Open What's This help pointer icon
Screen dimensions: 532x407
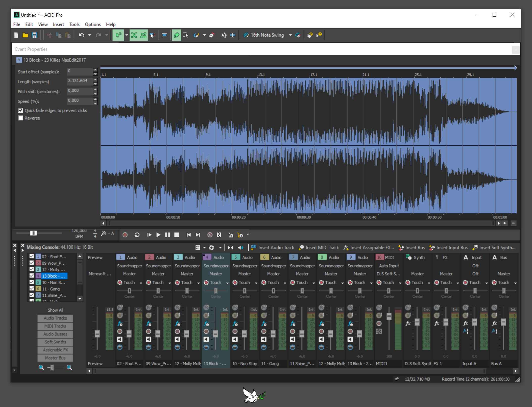pos(319,35)
